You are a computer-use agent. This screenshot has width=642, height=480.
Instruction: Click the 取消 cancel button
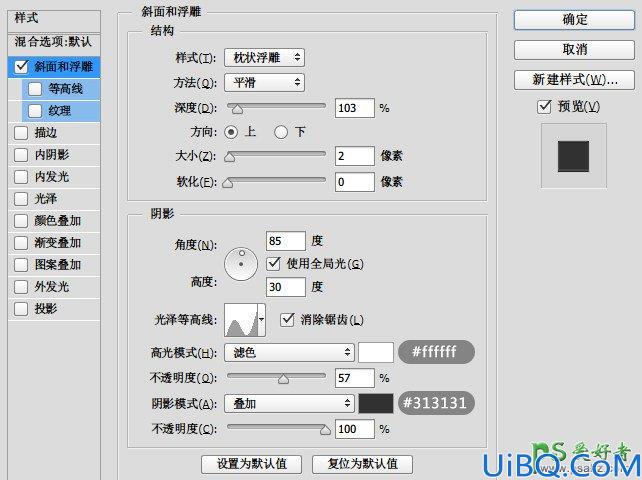point(574,50)
